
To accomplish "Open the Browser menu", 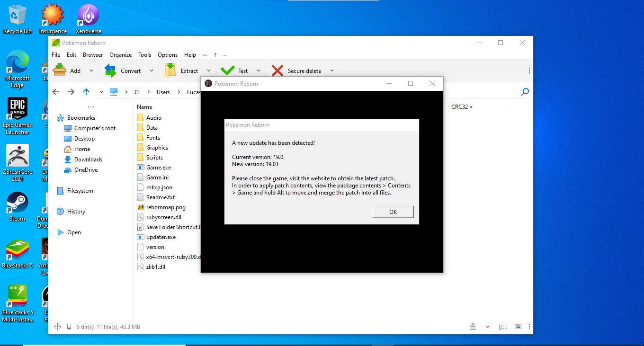I will pos(93,55).
